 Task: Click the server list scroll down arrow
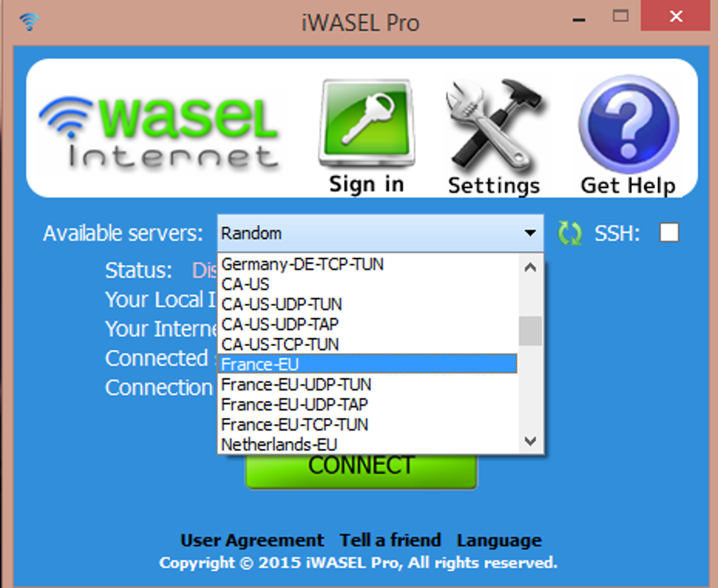(x=530, y=441)
